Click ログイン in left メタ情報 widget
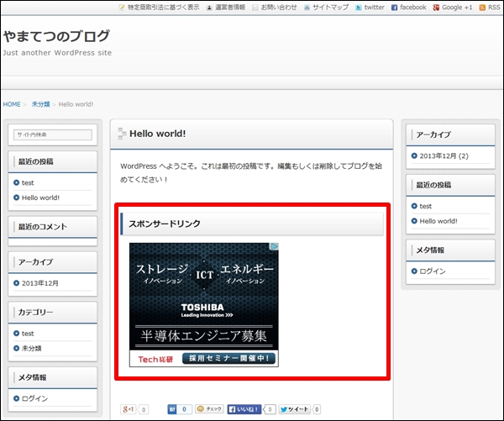This screenshot has width=504, height=421. pos(34,398)
